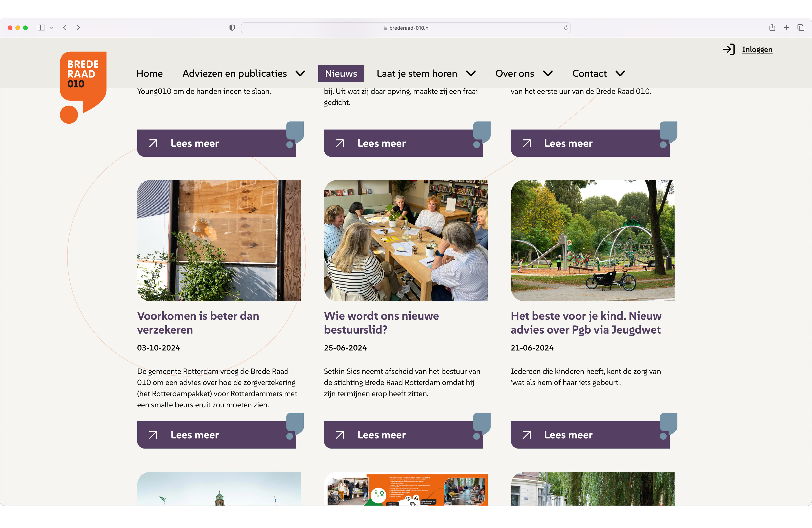The image size is (812, 528).
Task: Expand the Contact chevron
Action: tap(620, 73)
